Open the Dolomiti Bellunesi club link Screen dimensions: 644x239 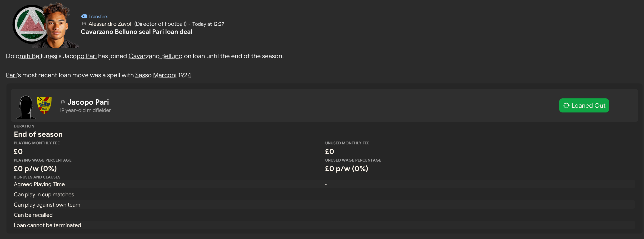click(31, 56)
